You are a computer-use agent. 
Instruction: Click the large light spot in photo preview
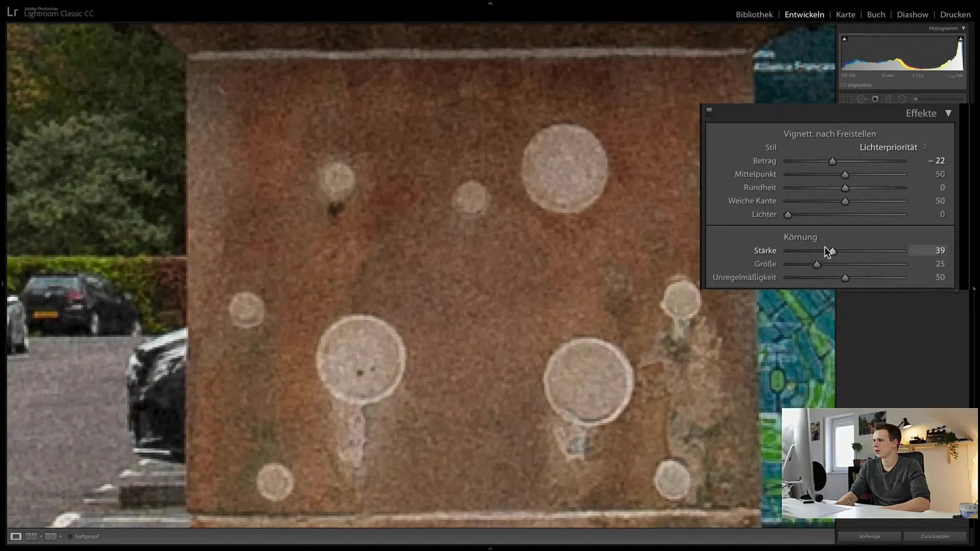[565, 168]
